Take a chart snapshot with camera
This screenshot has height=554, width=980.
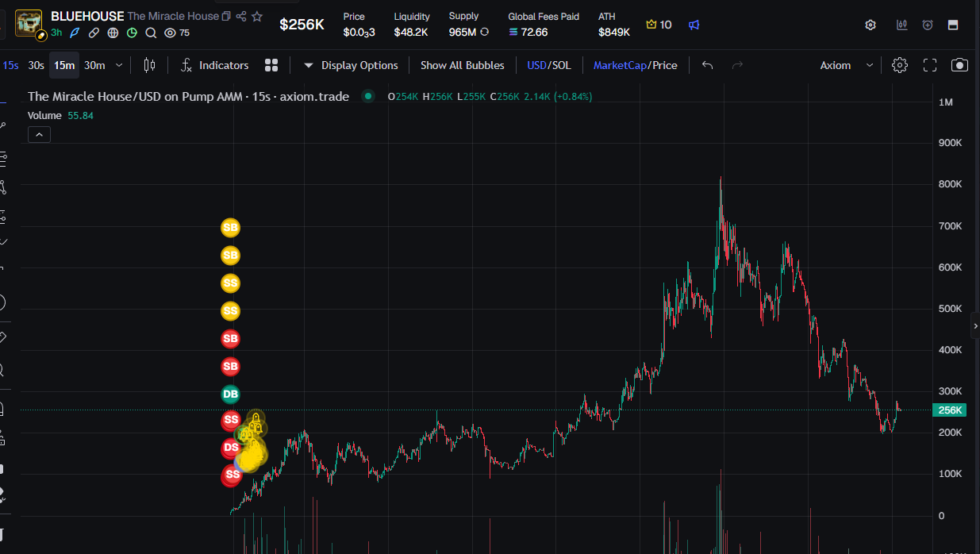[959, 65]
